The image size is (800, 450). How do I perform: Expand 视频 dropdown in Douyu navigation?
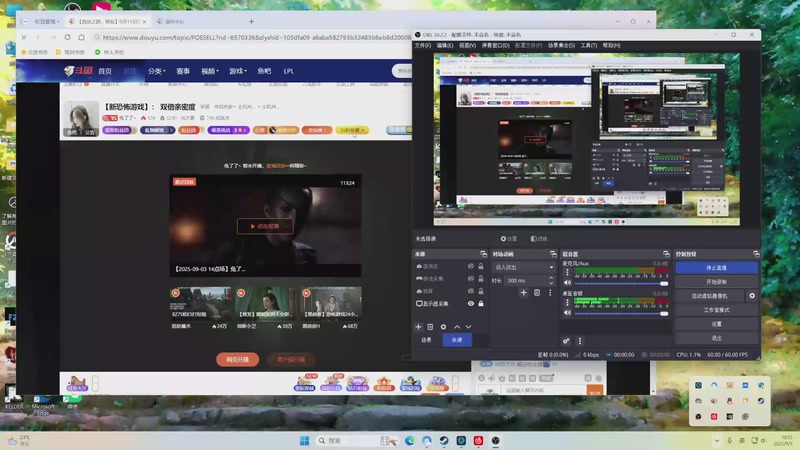(210, 71)
